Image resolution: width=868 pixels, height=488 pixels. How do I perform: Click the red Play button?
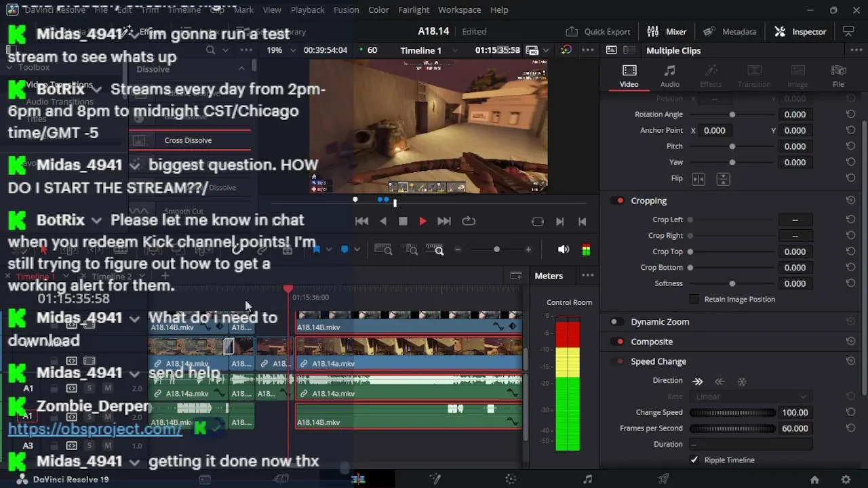click(422, 221)
